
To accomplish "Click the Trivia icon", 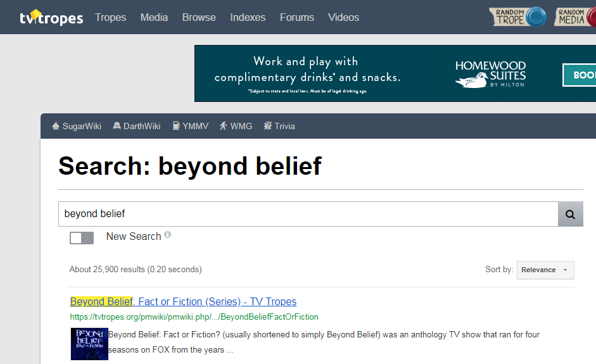I will click(268, 126).
